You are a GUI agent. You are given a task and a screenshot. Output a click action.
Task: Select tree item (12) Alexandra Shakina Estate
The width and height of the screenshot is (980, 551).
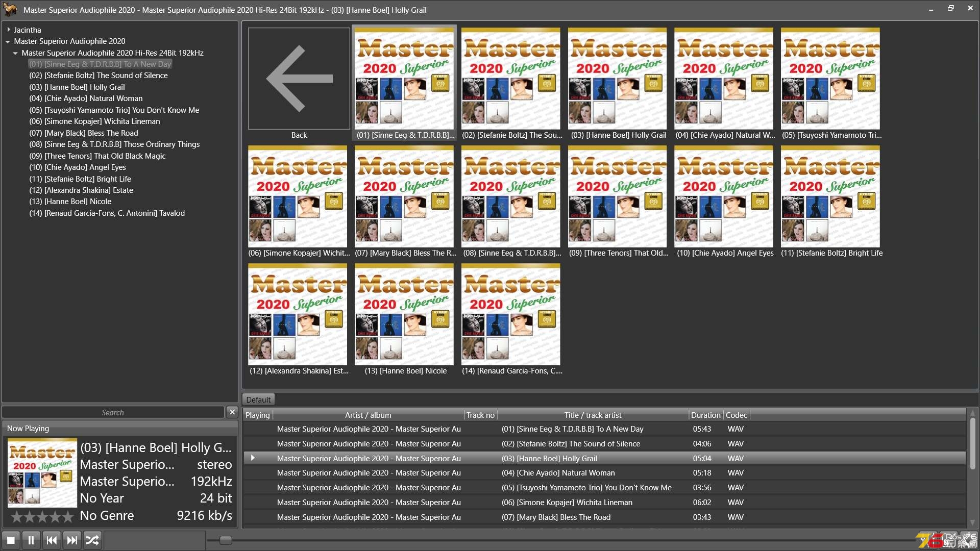81,190
